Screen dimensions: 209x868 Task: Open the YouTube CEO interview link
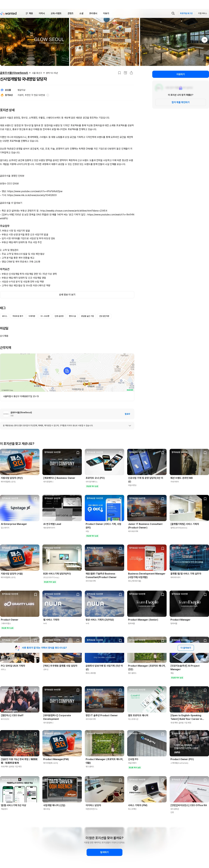coord(35,191)
